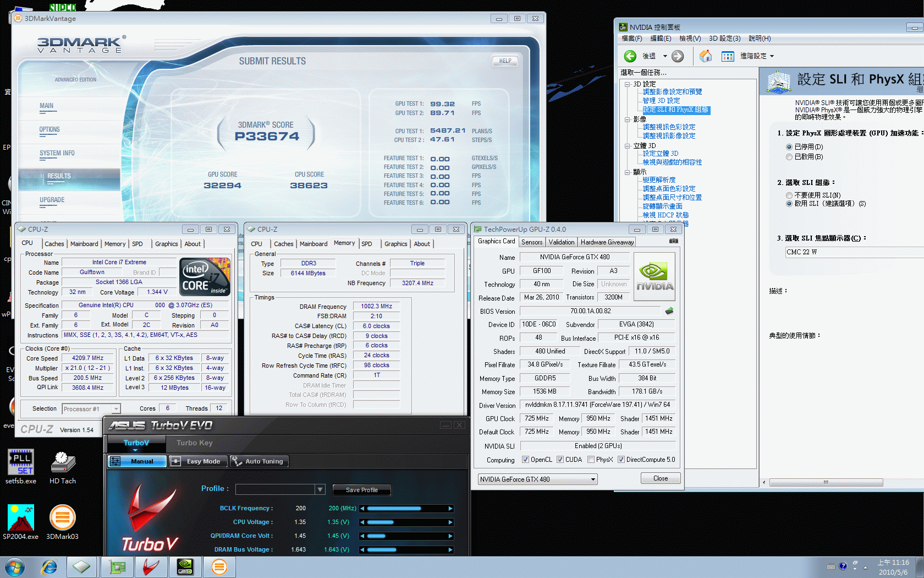Viewport: 924px width, 578px height.
Task: Switch to the Sensors tab in GPU-Z
Action: 532,242
